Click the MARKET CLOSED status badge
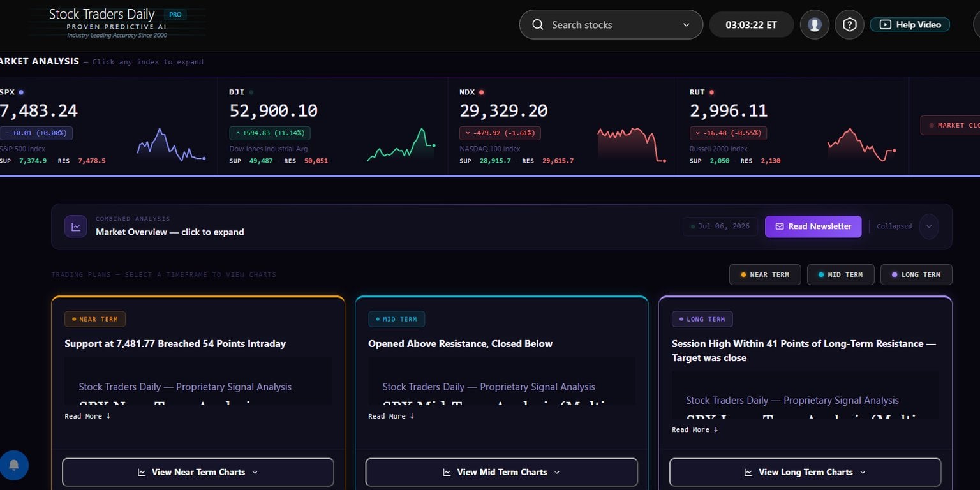This screenshot has height=490, width=980. tap(951, 126)
